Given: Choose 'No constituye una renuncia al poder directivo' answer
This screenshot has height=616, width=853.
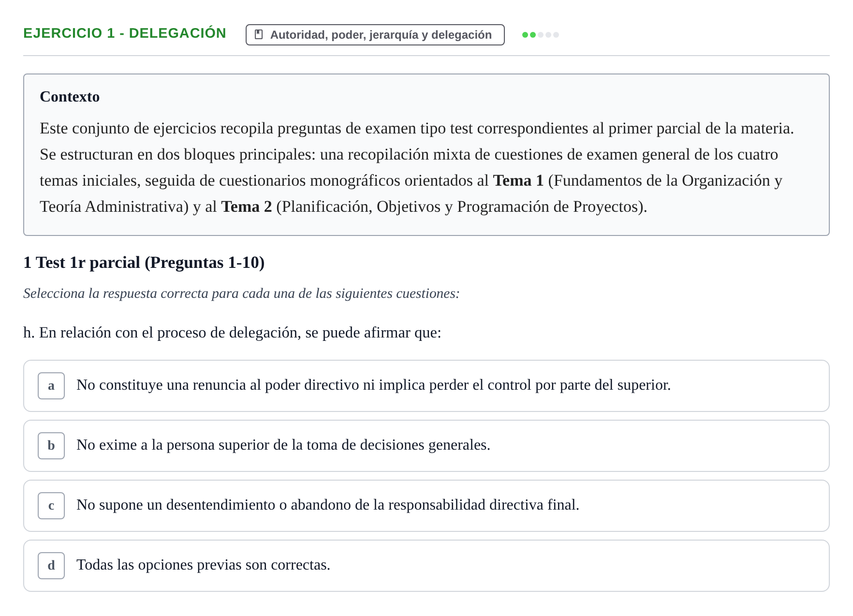Looking at the screenshot, I should pos(426,386).
